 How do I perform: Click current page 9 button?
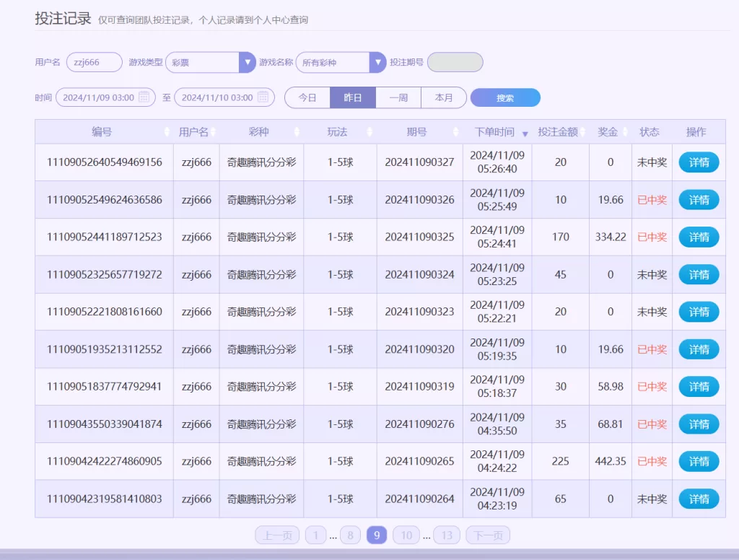point(377,535)
